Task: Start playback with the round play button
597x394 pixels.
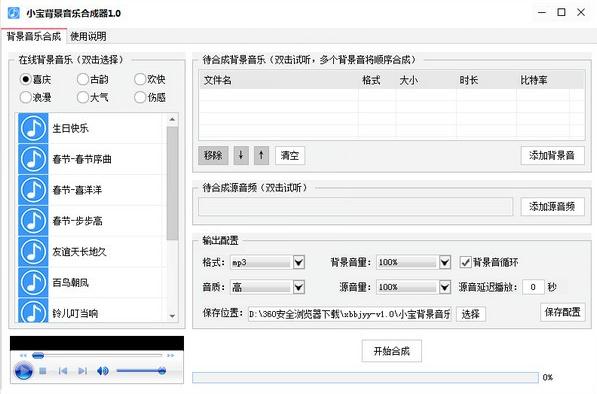Action: (x=23, y=371)
